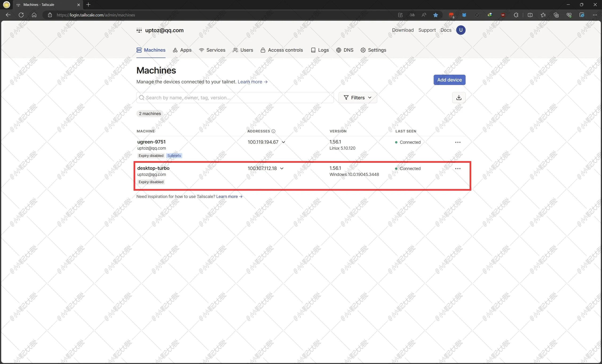The height and width of the screenshot is (364, 602).
Task: Open the Edge sidebar icon
Action: 582,15
